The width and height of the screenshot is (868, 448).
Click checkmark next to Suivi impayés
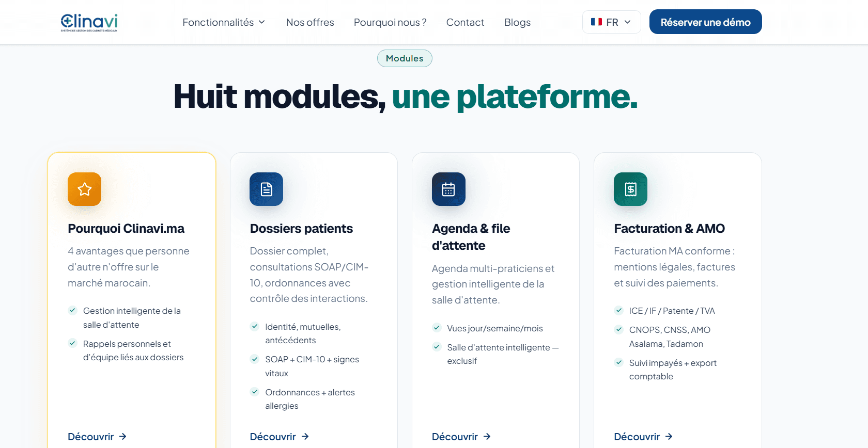[x=618, y=362]
